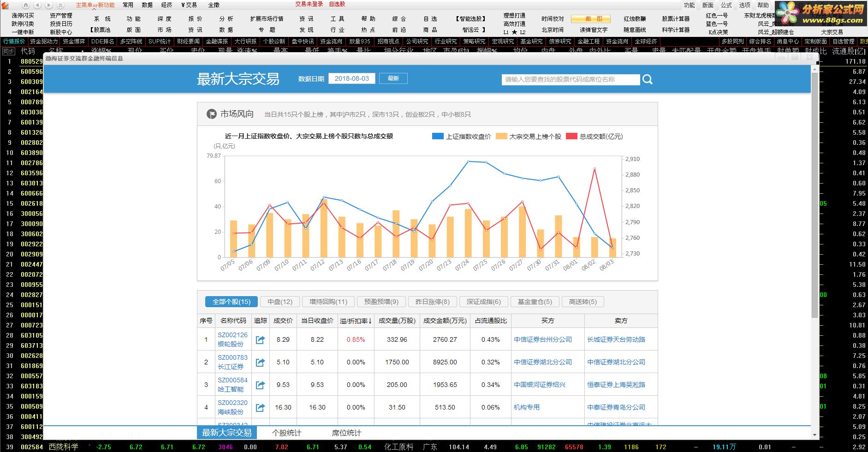The width and height of the screenshot is (868, 452).
Task: Open the 常用 menu
Action: coord(128,5)
